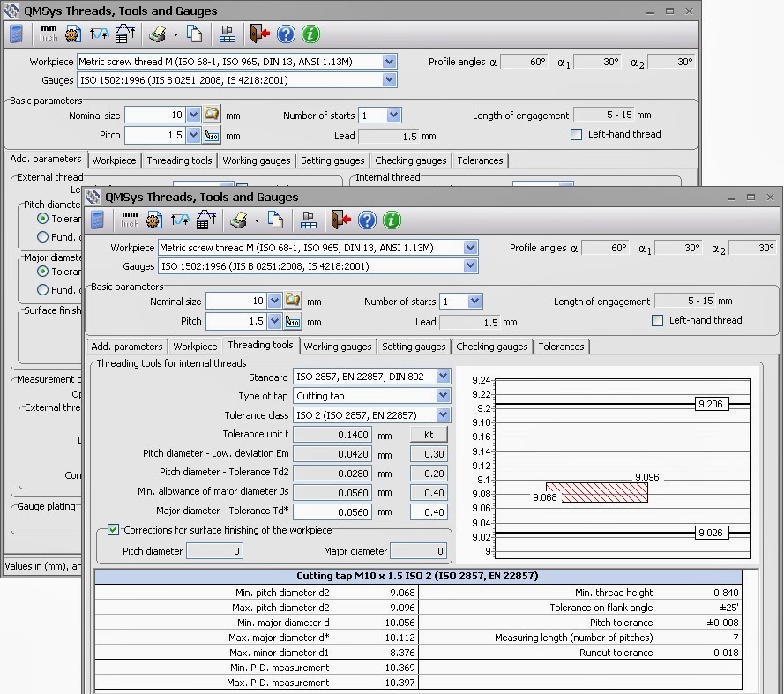784x694 pixels.
Task: Toggle Left-hand thread checkbox in back window
Action: click(x=577, y=135)
